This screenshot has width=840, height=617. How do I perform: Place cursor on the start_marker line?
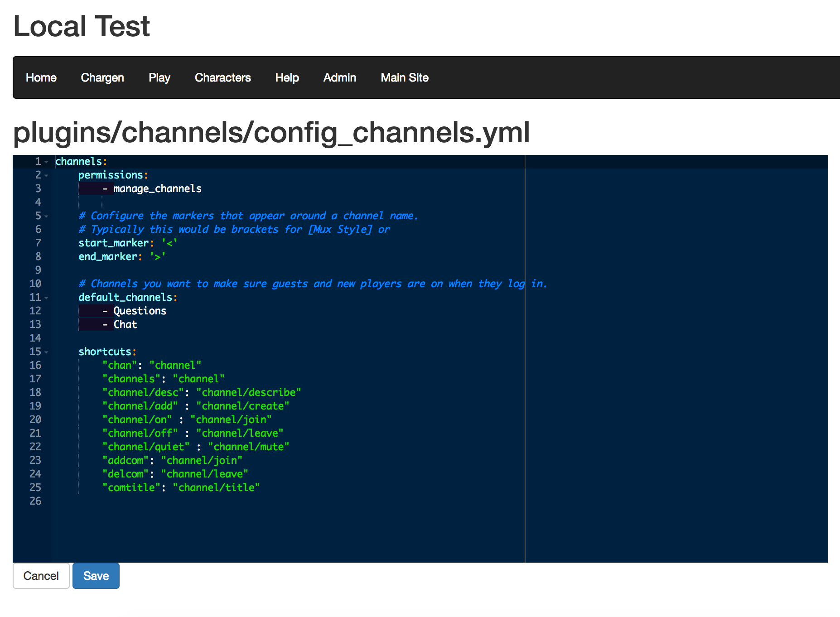128,243
